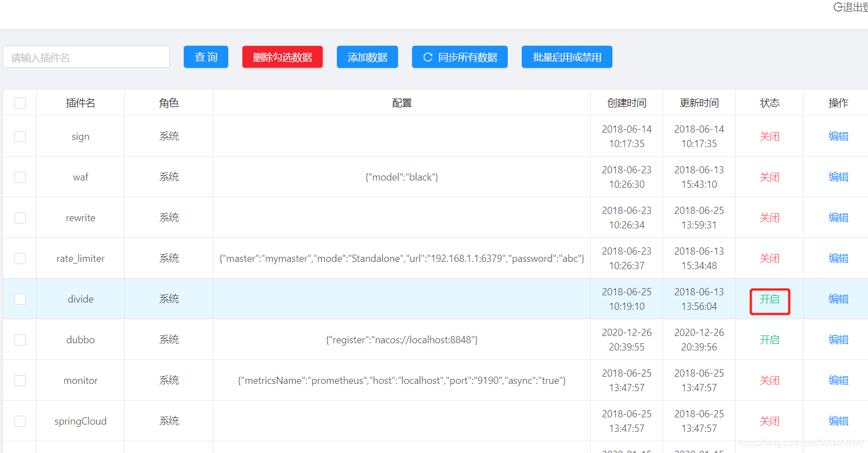Click the dubbo plugin name cell
This screenshot has height=453, width=868.
coord(81,340)
